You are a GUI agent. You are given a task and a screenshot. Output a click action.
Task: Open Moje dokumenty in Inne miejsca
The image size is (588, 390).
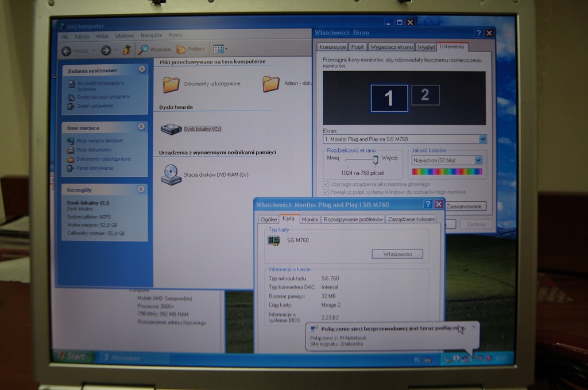point(94,150)
